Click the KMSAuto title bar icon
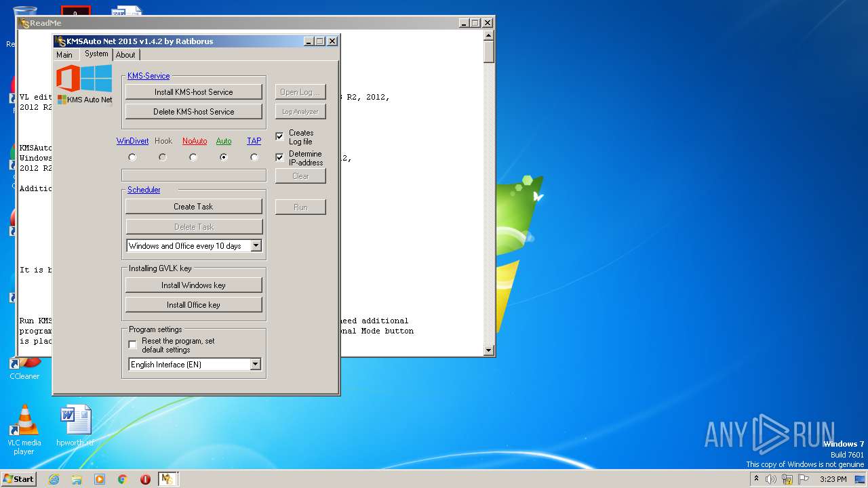Viewport: 868px width, 488px height. point(60,41)
